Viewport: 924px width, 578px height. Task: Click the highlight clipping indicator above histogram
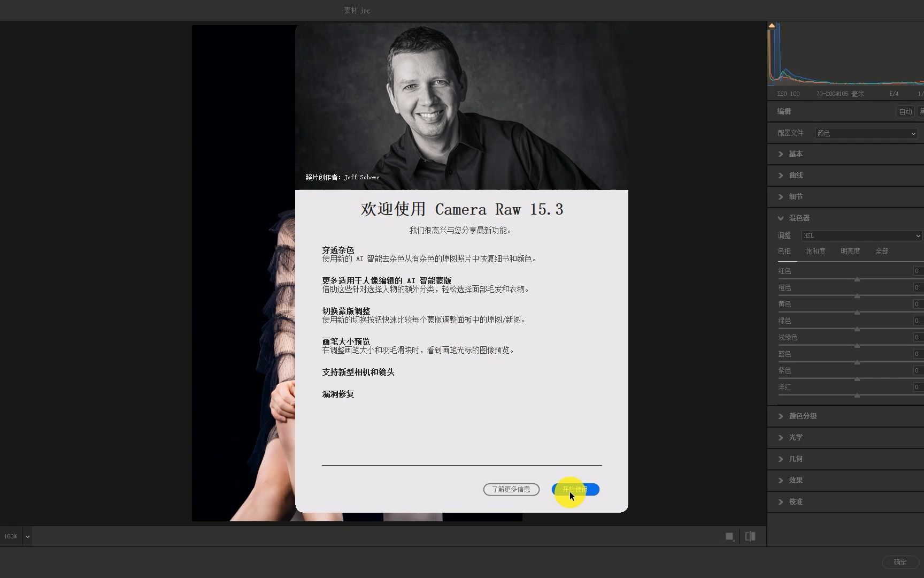coord(921,25)
